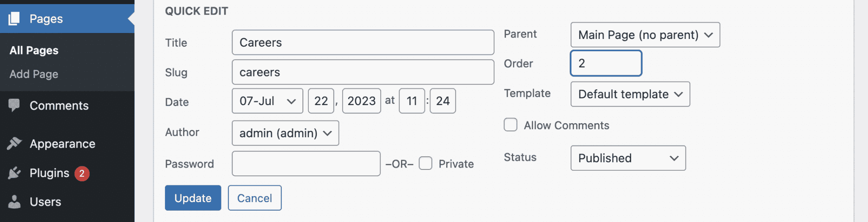Open the Parent page dropdown
868x222 pixels.
pos(645,35)
